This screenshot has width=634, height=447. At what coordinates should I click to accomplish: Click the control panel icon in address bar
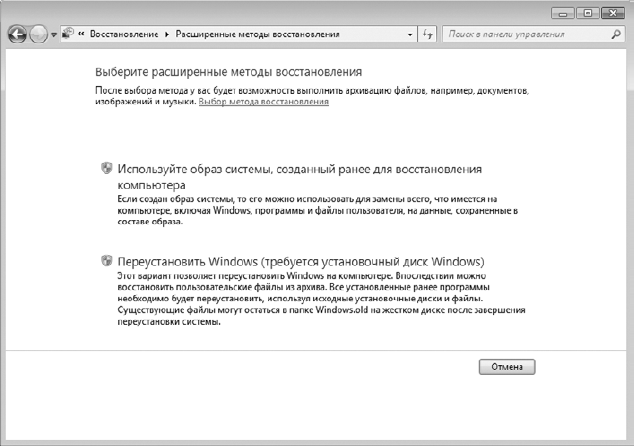point(68,34)
